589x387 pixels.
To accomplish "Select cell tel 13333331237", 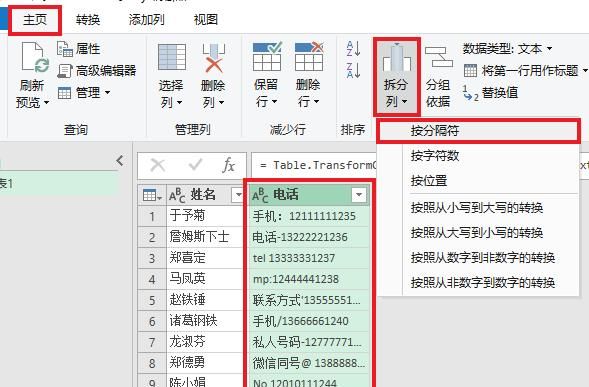I will 309,258.
